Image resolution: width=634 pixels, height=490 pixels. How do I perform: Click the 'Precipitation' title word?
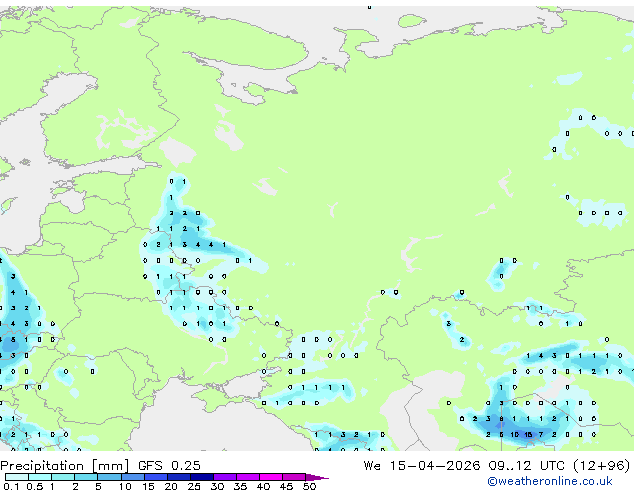pyautogui.click(x=42, y=466)
